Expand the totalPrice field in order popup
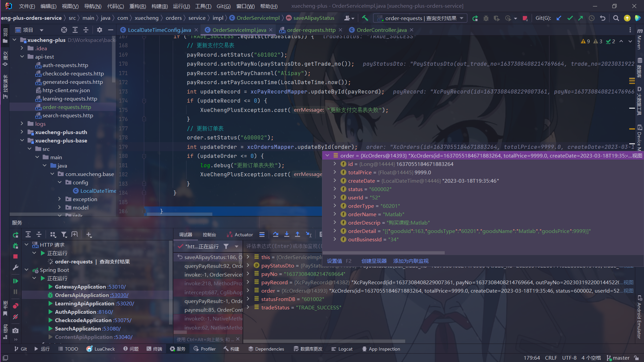This screenshot has height=362, width=644. coord(335,172)
